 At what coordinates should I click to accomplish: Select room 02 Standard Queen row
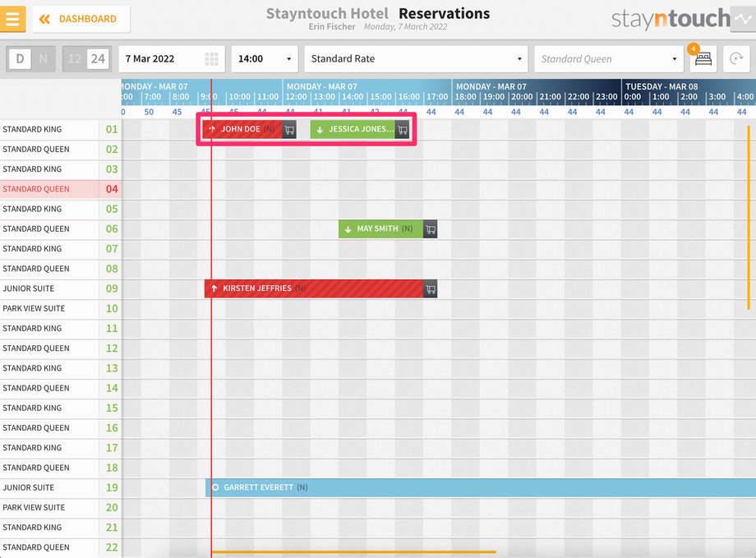click(x=60, y=150)
